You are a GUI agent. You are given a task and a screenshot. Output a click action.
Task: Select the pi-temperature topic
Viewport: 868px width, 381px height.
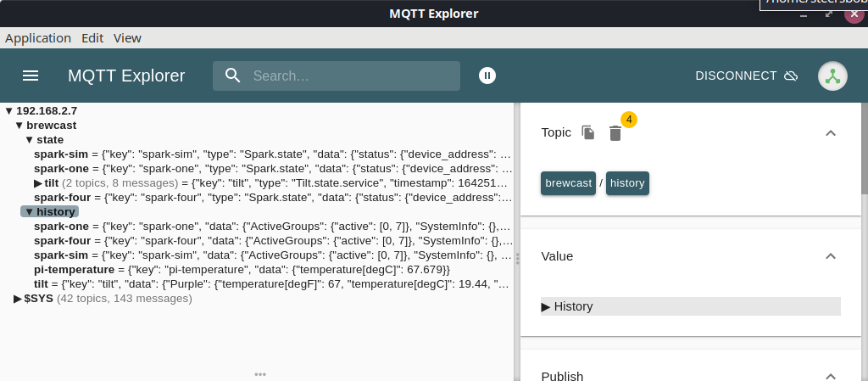[242, 270]
